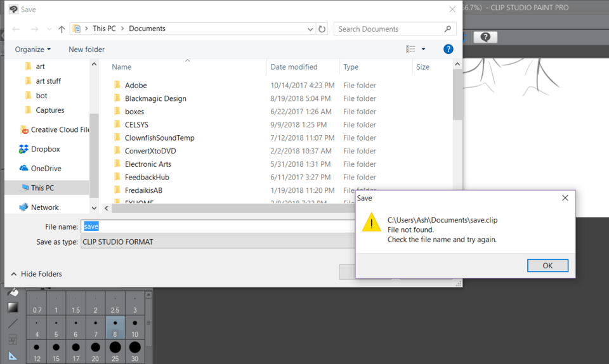
Task: Select brush size 8 preset
Action: 115,327
